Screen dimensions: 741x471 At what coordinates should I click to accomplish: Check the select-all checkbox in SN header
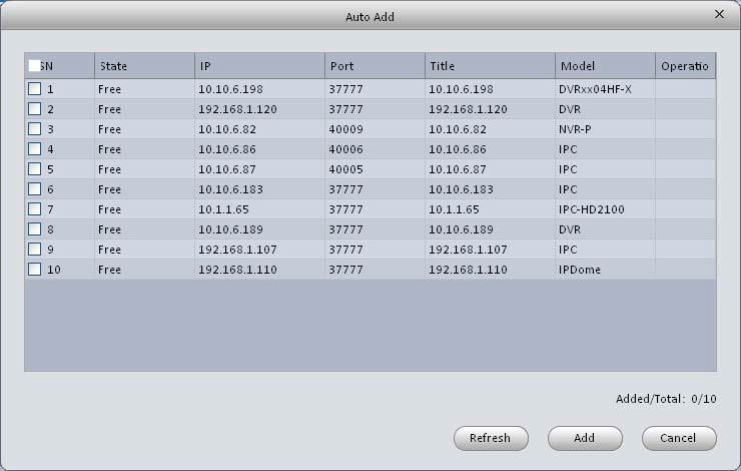pyautogui.click(x=34, y=66)
